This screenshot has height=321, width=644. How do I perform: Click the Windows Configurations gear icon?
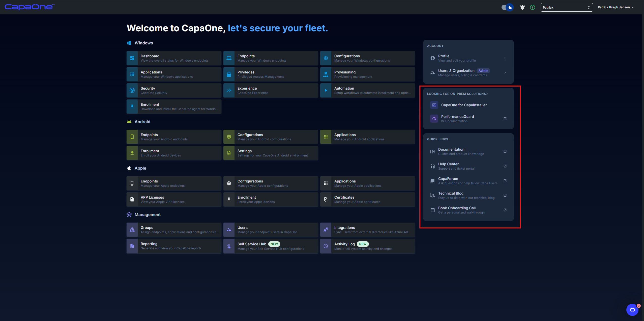tap(326, 58)
